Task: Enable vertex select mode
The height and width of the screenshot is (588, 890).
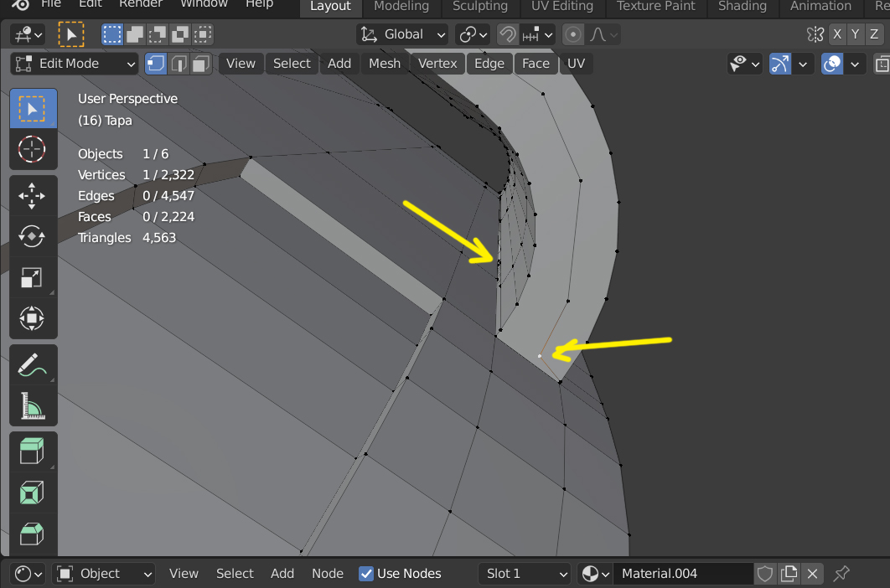Action: click(x=156, y=64)
